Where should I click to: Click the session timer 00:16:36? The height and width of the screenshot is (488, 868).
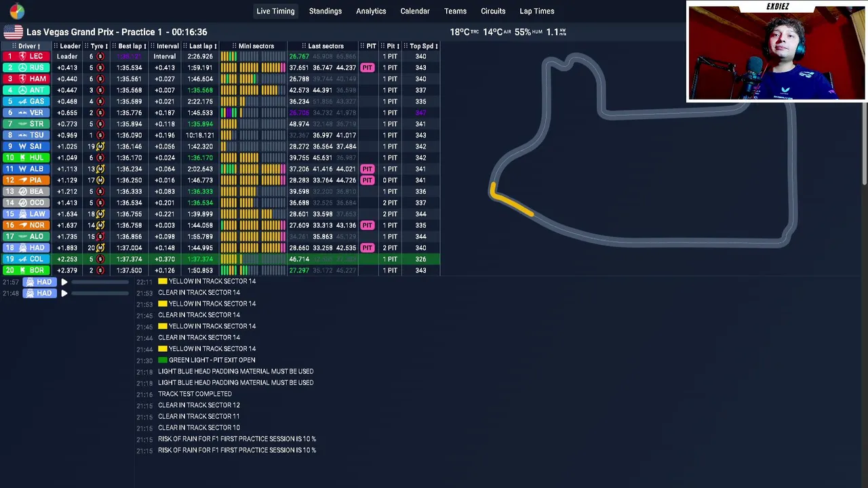(189, 32)
